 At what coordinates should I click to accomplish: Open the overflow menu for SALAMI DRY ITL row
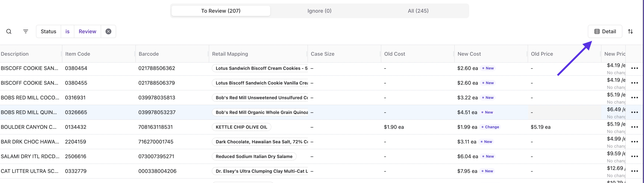[x=635, y=156]
